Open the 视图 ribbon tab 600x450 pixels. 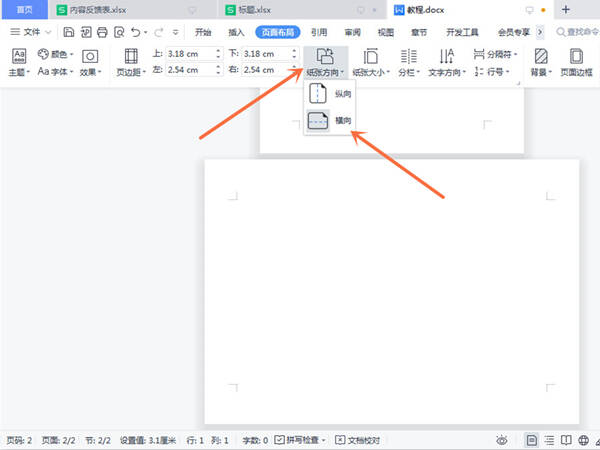pyautogui.click(x=386, y=33)
